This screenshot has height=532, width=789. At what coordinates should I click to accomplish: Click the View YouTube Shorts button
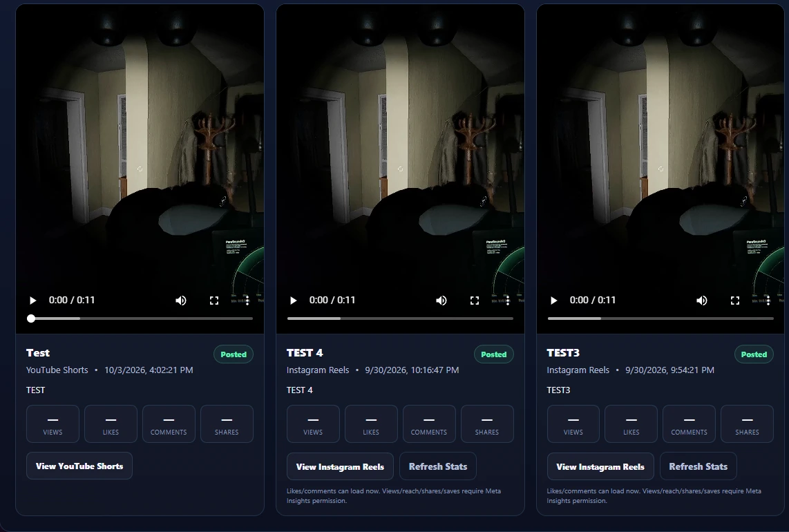point(79,466)
